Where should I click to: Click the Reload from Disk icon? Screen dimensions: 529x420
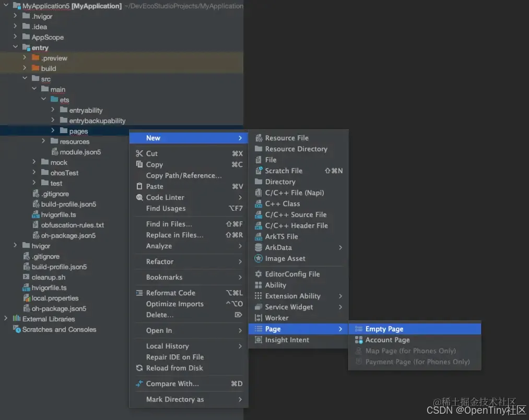coord(139,368)
